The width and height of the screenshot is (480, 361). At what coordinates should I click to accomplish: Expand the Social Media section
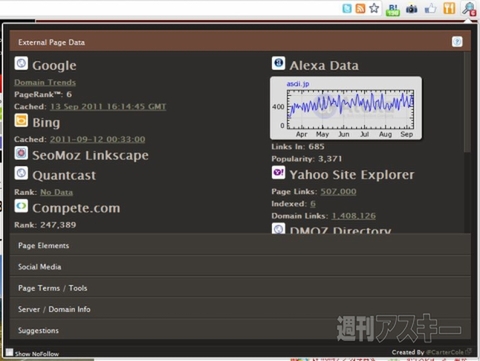[x=240, y=267]
